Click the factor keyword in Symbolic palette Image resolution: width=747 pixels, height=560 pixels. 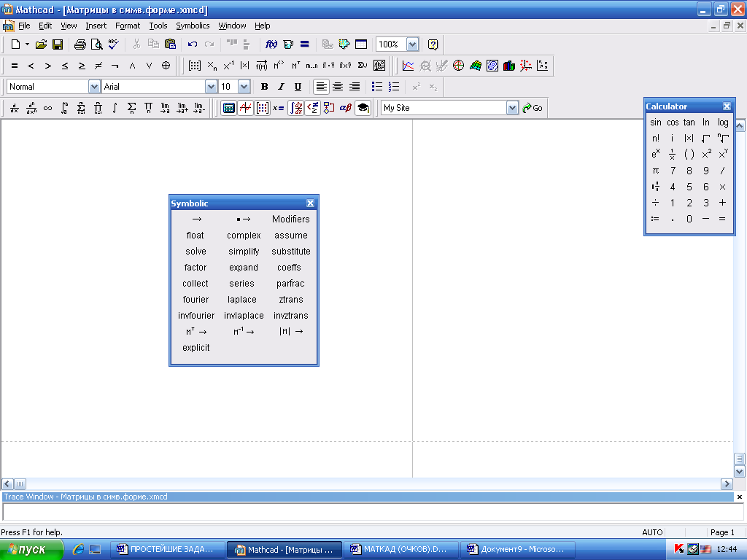pos(196,268)
